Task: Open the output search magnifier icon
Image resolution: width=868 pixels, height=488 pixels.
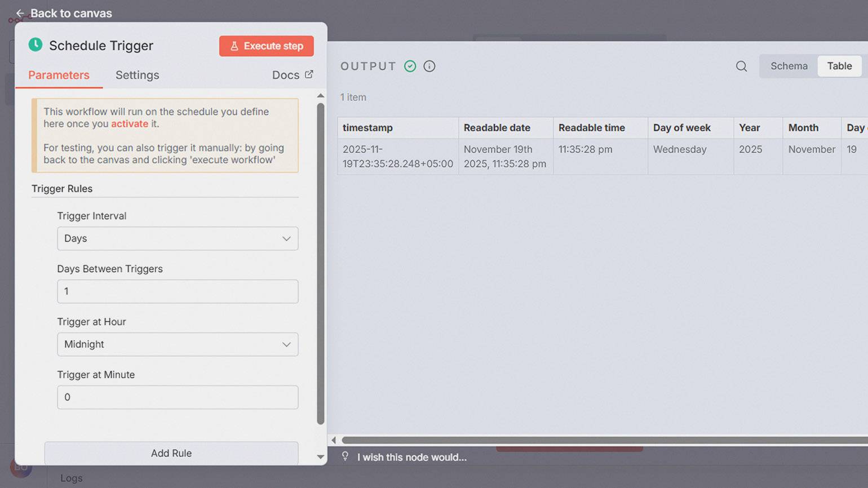Action: click(x=741, y=66)
